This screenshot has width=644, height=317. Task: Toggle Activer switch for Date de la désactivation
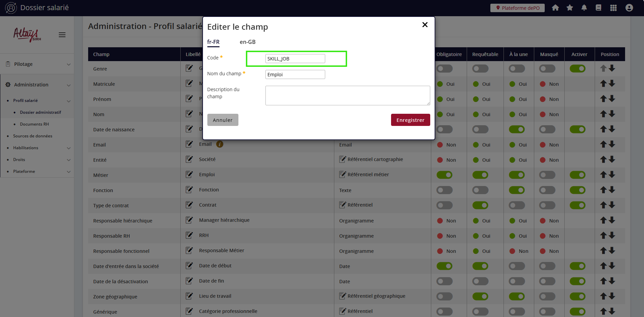pyautogui.click(x=577, y=281)
